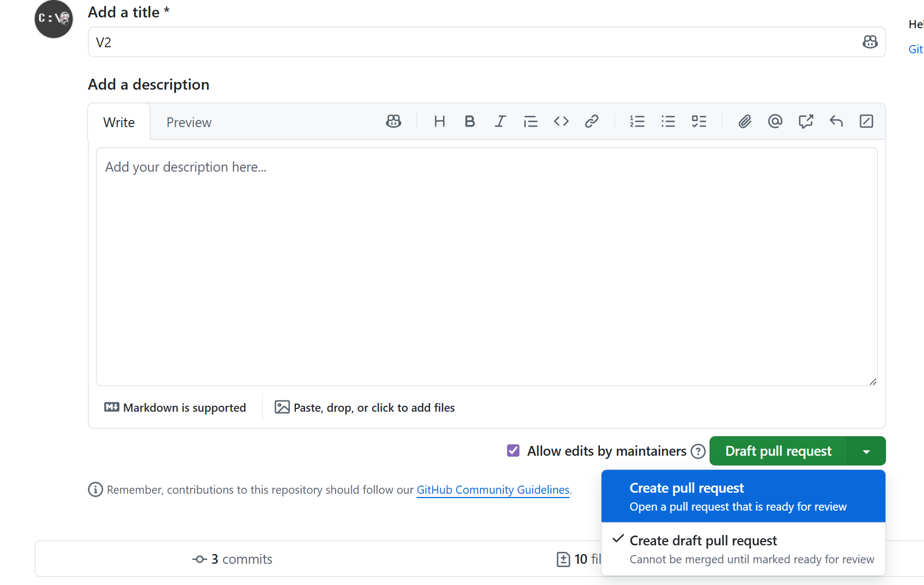
Task: Apply italic formatting
Action: click(x=500, y=121)
